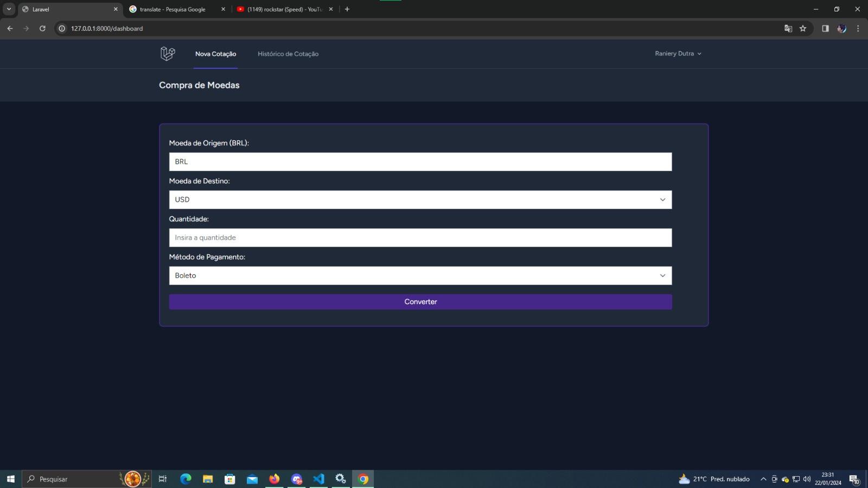868x488 pixels.
Task: Show hidden system tray icons
Action: (763, 479)
